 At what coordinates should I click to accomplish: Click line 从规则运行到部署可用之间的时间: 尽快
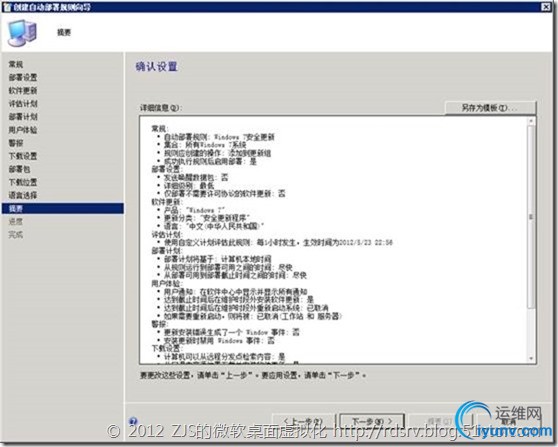click(228, 267)
